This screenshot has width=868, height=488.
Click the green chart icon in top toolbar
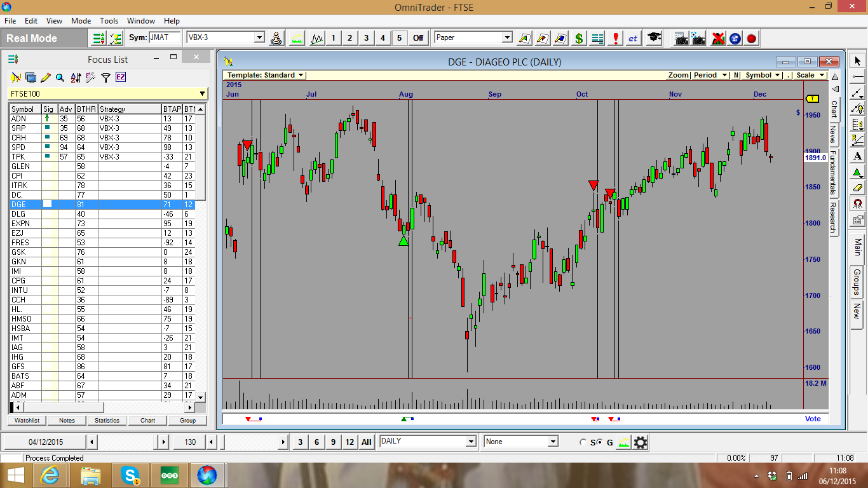click(297, 38)
